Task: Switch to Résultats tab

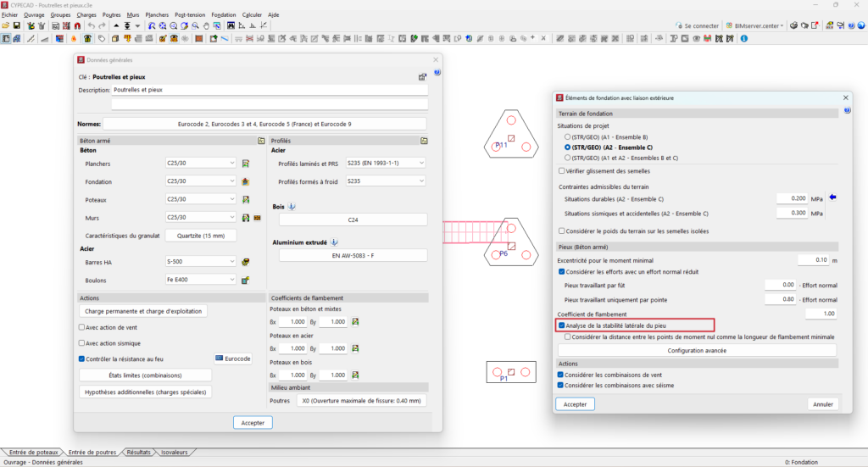Action: (138, 452)
